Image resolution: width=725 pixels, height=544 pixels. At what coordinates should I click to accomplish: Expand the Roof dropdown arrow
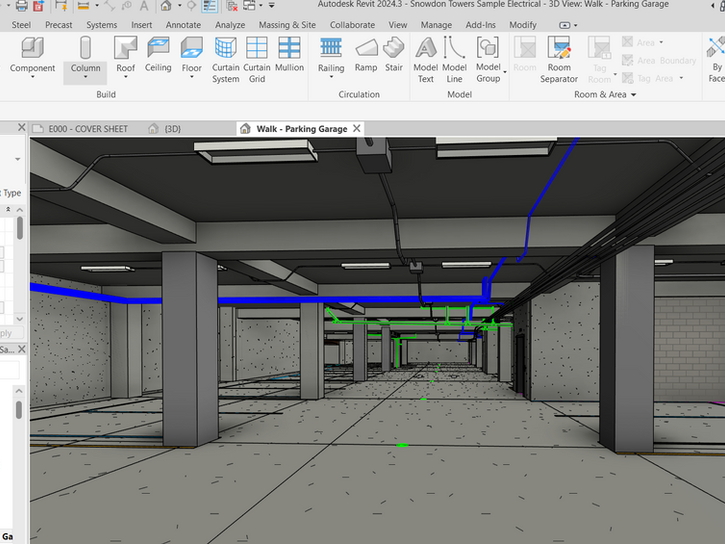tap(125, 77)
